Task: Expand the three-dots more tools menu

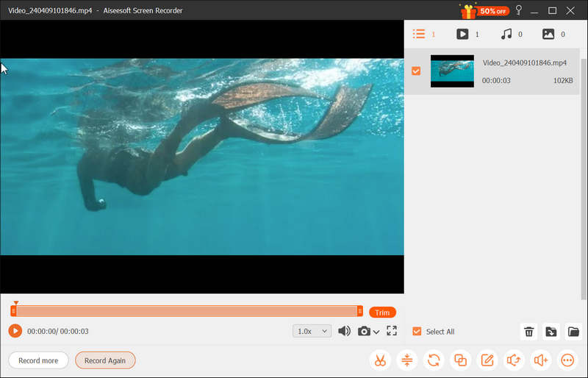Action: (567, 360)
